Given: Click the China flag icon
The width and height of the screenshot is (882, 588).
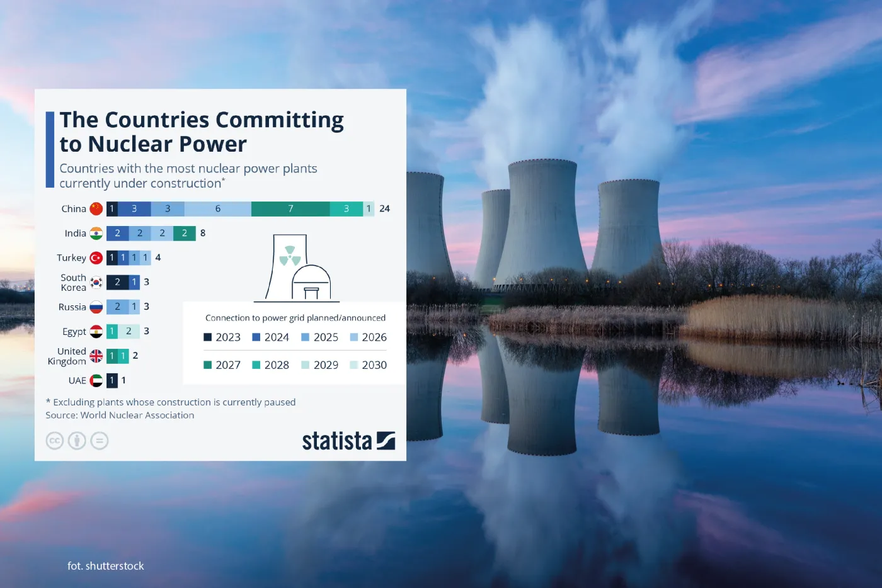Looking at the screenshot, I should [96, 208].
